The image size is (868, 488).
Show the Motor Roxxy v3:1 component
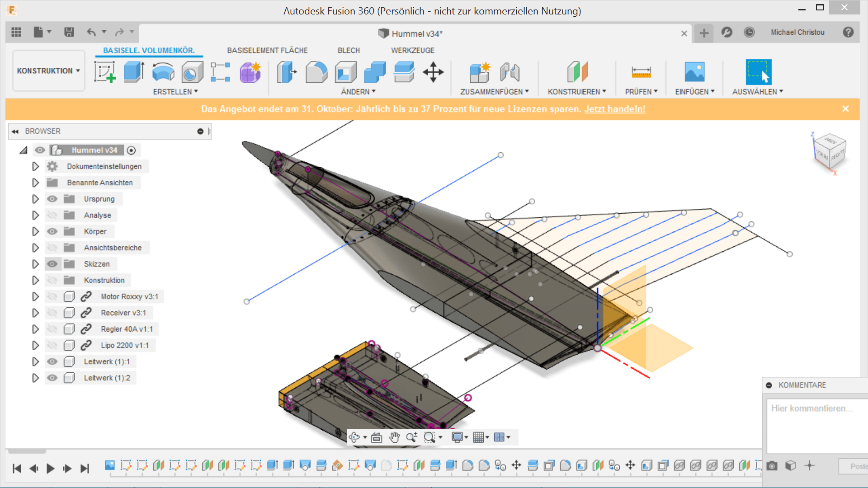coord(52,296)
